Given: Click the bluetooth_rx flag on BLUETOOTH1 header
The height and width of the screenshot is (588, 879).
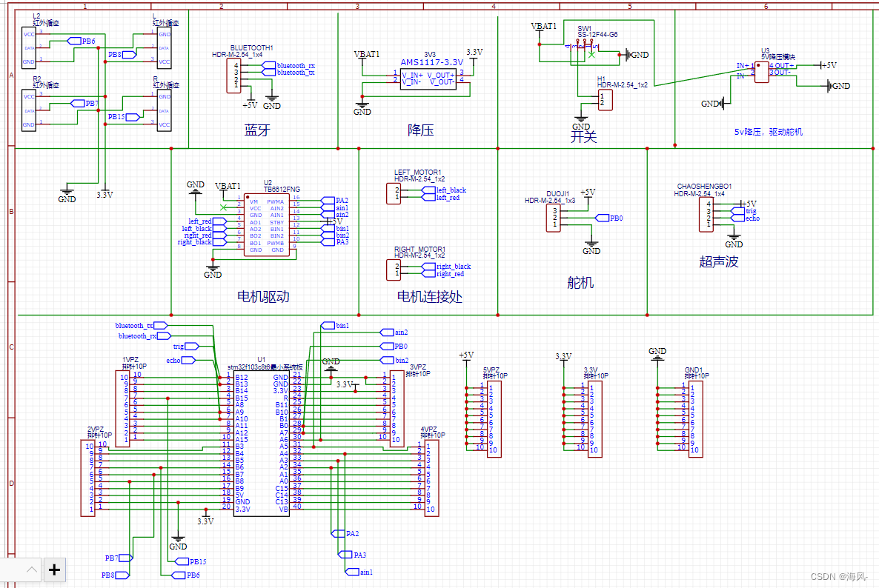Looking at the screenshot, I should [x=288, y=65].
